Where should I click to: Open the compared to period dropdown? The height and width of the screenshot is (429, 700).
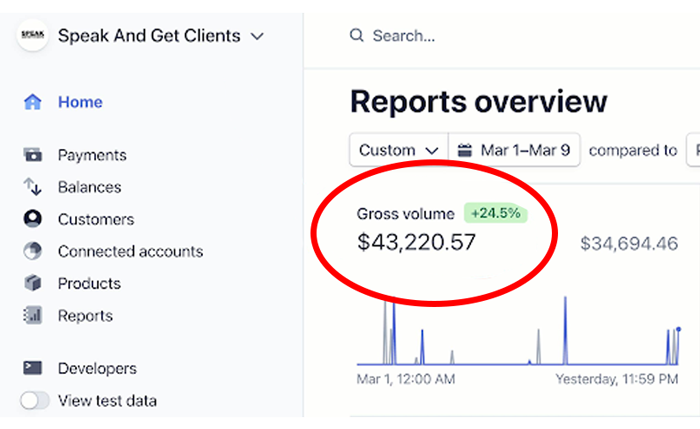692,150
